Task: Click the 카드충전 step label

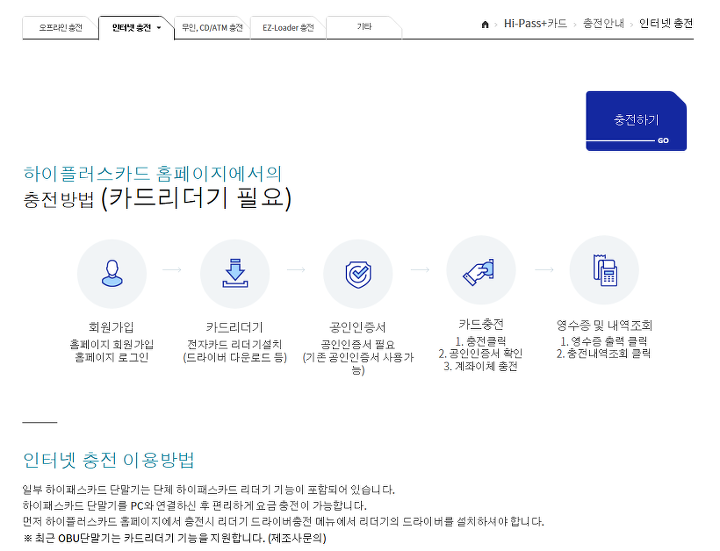Action: point(481,324)
